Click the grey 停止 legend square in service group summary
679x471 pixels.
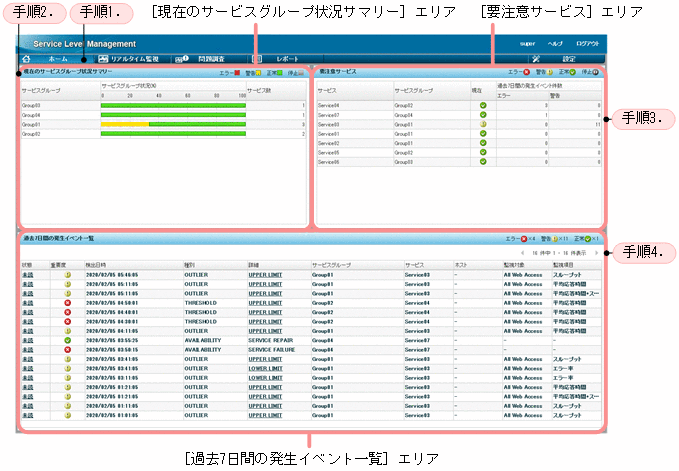pyautogui.click(x=301, y=73)
